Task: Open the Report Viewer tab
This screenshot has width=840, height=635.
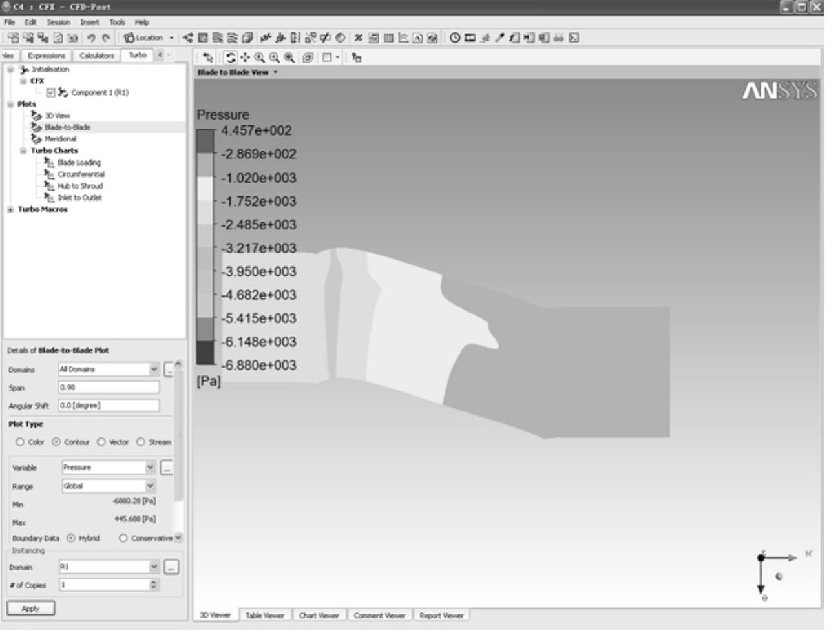Action: (441, 616)
